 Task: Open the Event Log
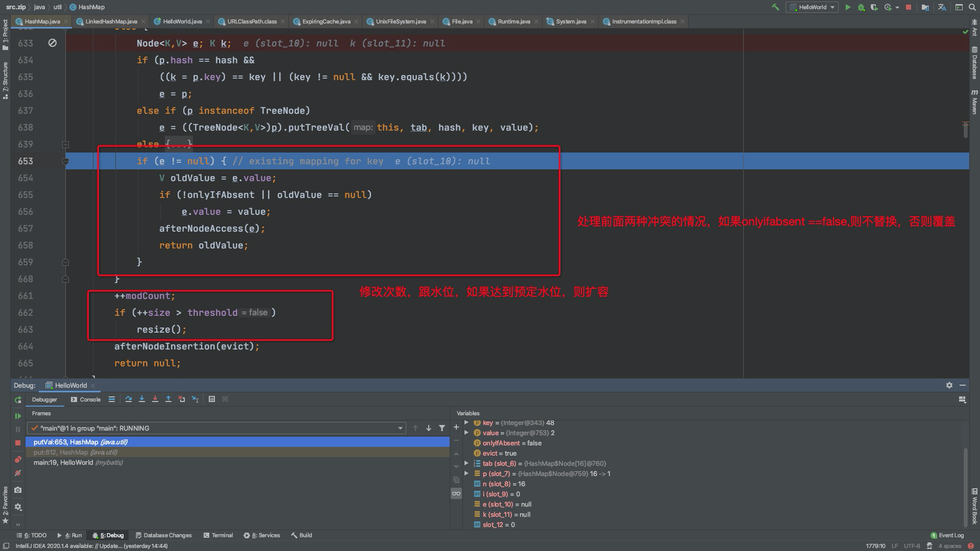[947, 535]
